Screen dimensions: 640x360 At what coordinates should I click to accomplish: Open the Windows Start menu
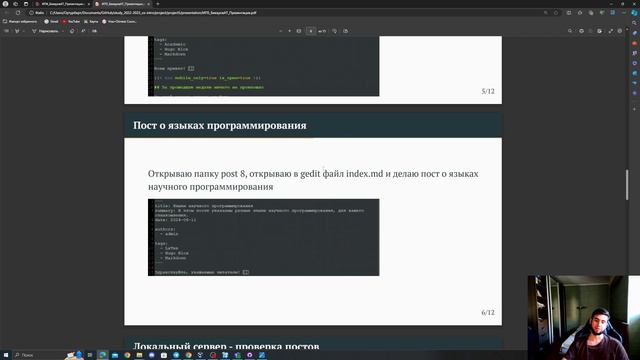click(x=6, y=355)
